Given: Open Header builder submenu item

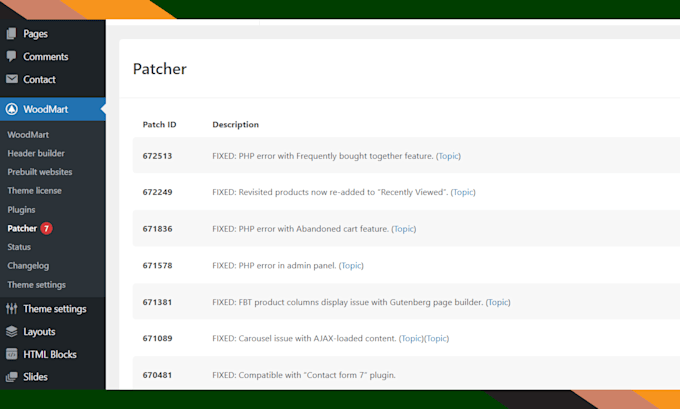Looking at the screenshot, I should tap(36, 153).
